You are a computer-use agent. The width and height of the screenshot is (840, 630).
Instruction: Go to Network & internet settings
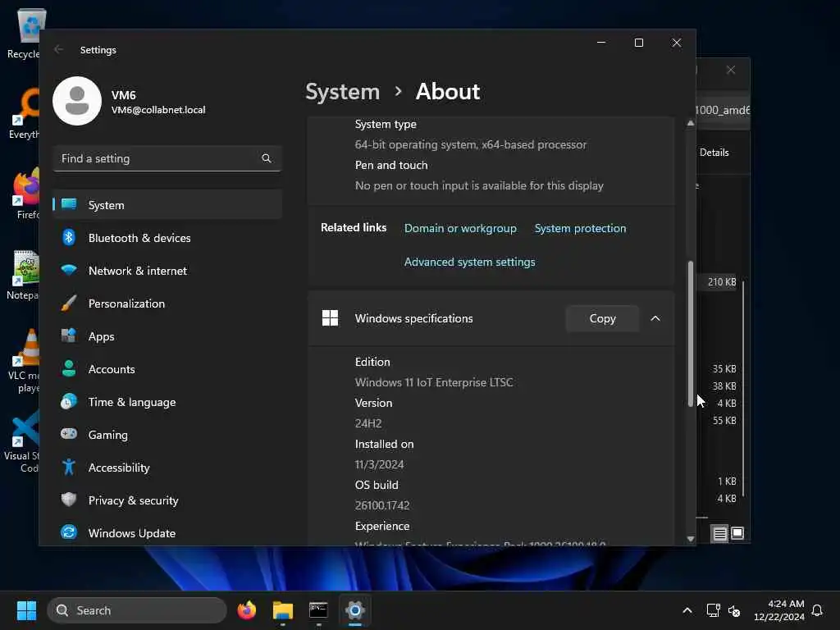click(x=167, y=271)
